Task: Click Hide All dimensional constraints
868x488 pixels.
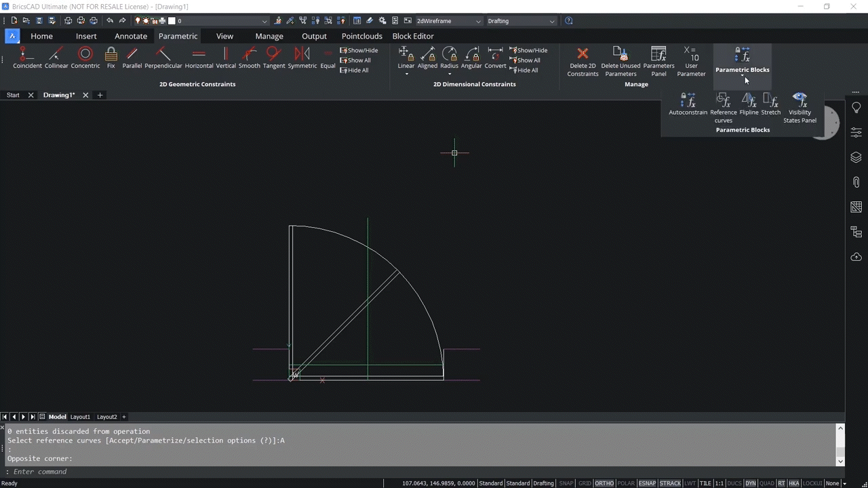Action: 524,70
